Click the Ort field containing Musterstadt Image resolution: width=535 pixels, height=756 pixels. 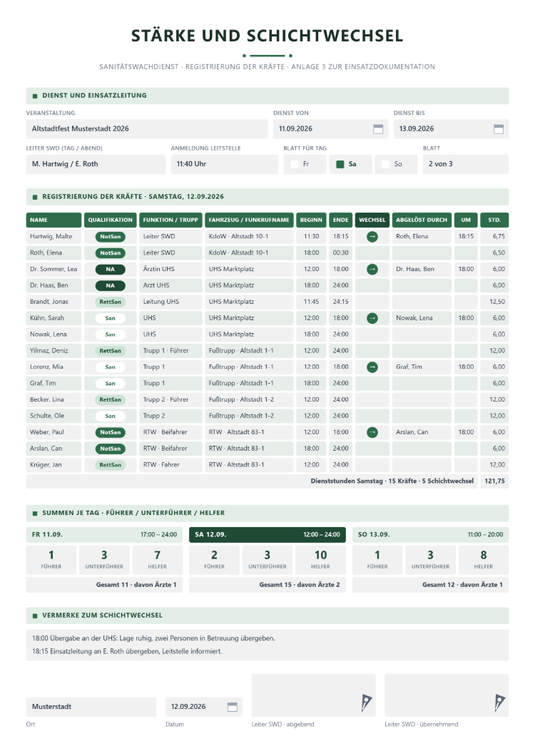pos(91,707)
